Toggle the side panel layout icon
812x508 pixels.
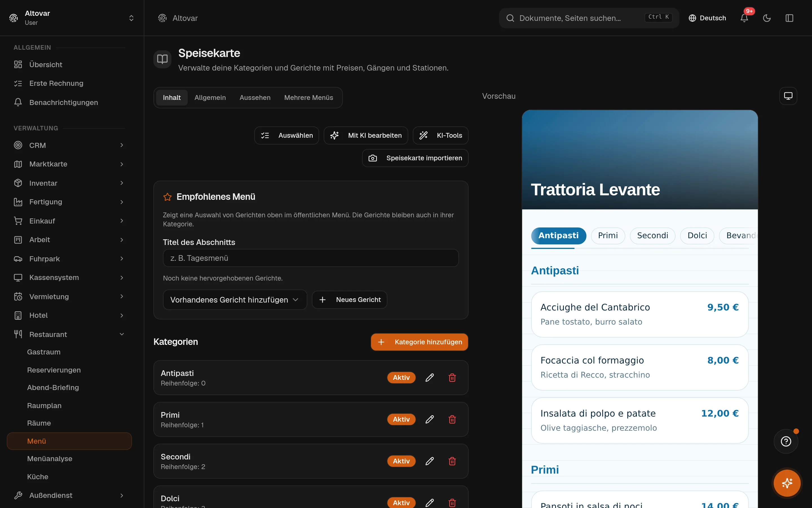coord(789,18)
